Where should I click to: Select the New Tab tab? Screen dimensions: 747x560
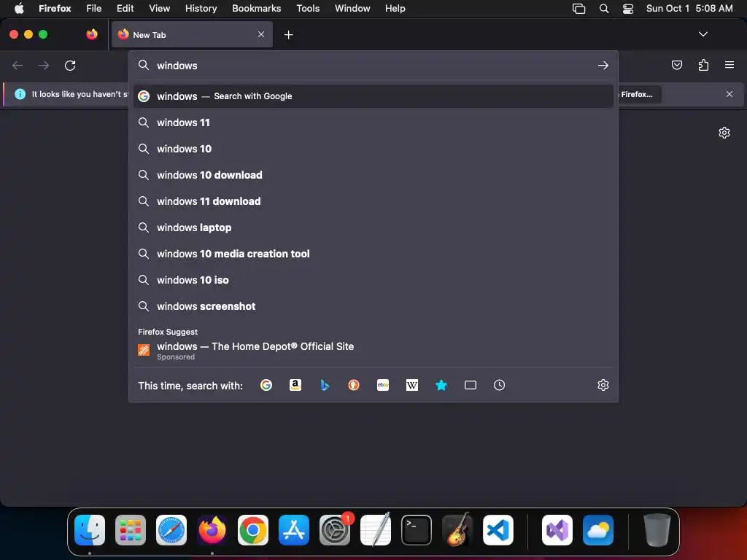click(192, 34)
